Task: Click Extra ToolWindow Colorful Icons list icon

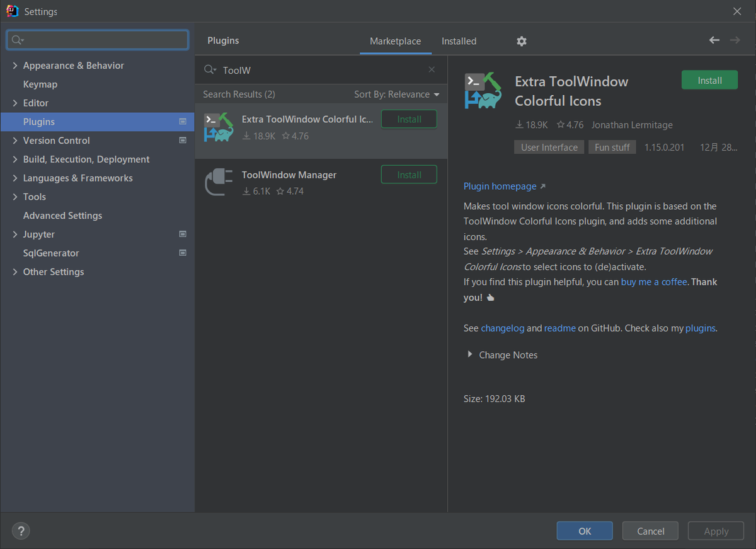Action: pyautogui.click(x=219, y=127)
